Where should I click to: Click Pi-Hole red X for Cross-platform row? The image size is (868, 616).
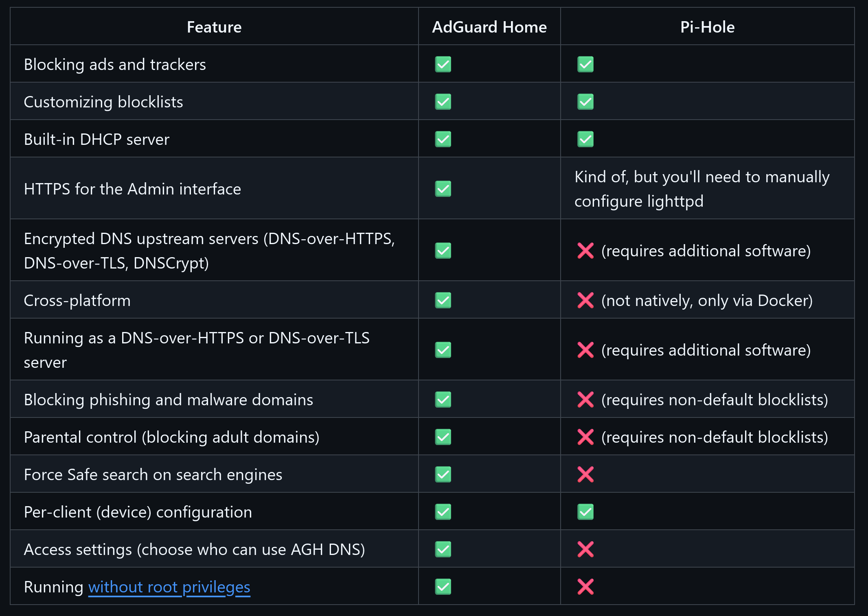[585, 301]
